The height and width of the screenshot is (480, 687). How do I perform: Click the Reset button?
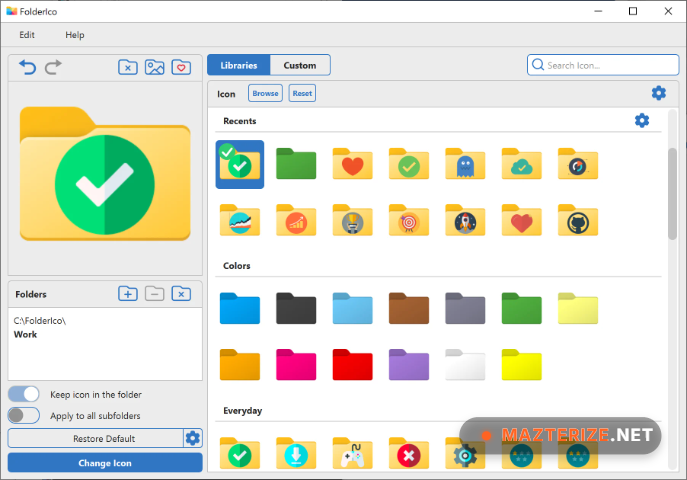pyautogui.click(x=302, y=93)
